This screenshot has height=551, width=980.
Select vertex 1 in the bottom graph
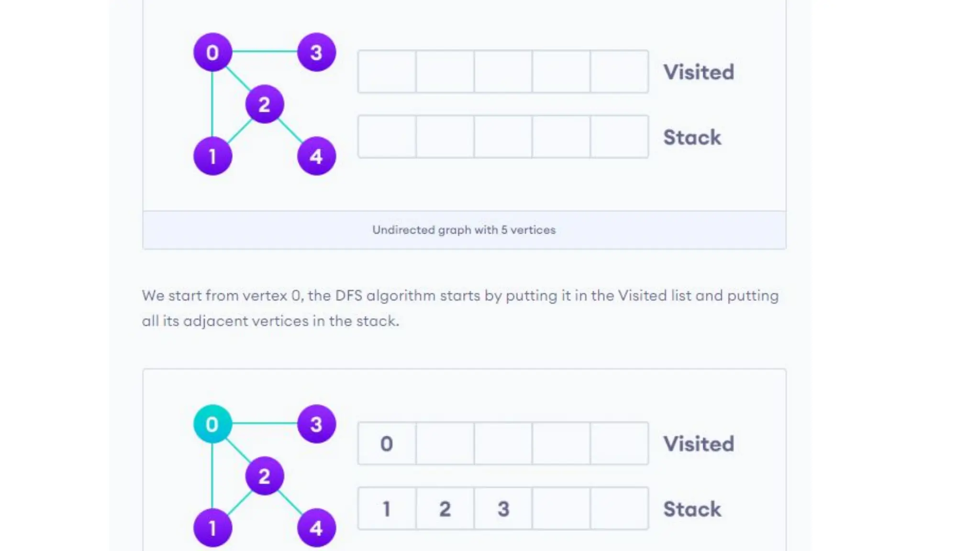(x=212, y=528)
